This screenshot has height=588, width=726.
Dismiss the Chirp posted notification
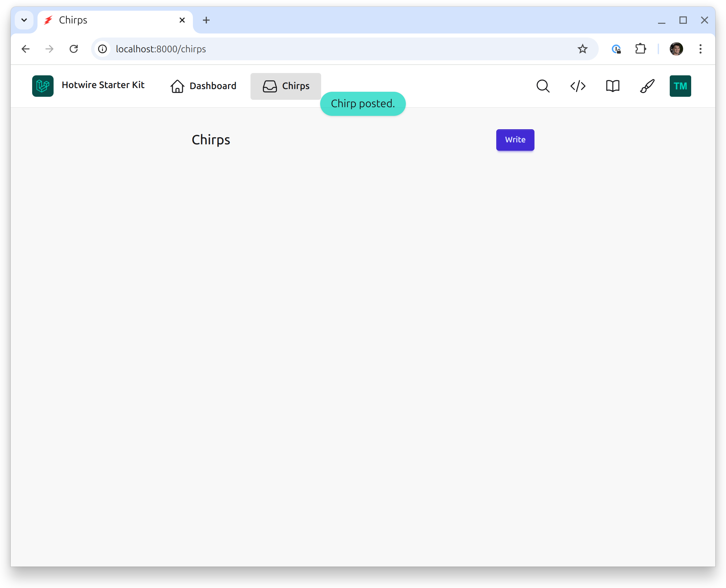click(x=362, y=104)
